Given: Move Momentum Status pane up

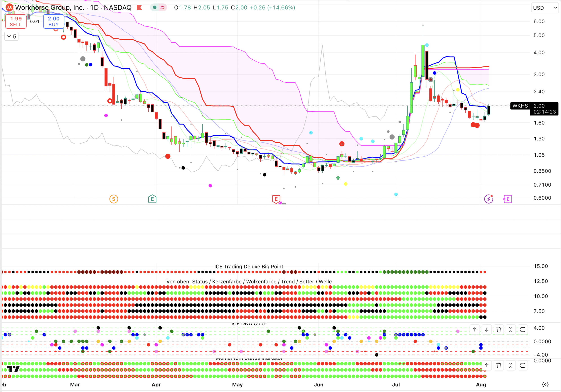Looking at the screenshot, I should point(486,365).
